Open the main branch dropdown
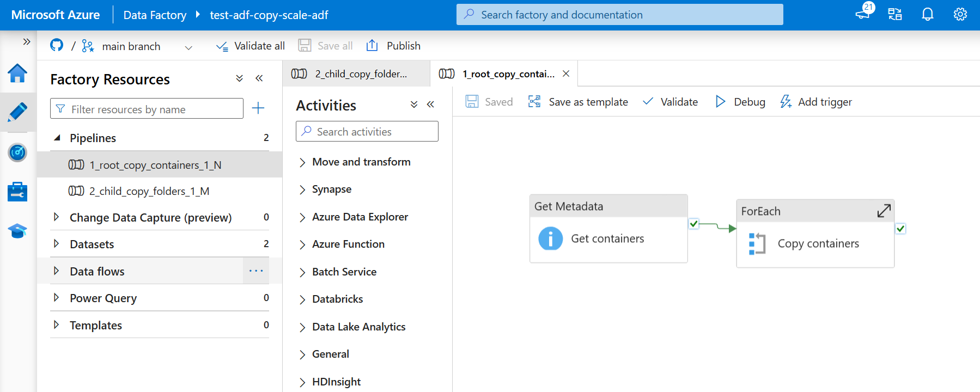The height and width of the screenshot is (392, 980). (x=188, y=47)
